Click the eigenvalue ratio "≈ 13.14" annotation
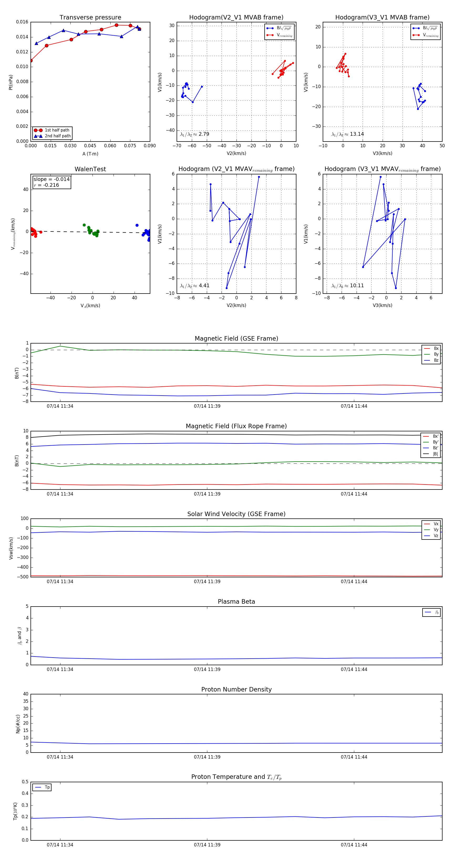 [x=347, y=134]
